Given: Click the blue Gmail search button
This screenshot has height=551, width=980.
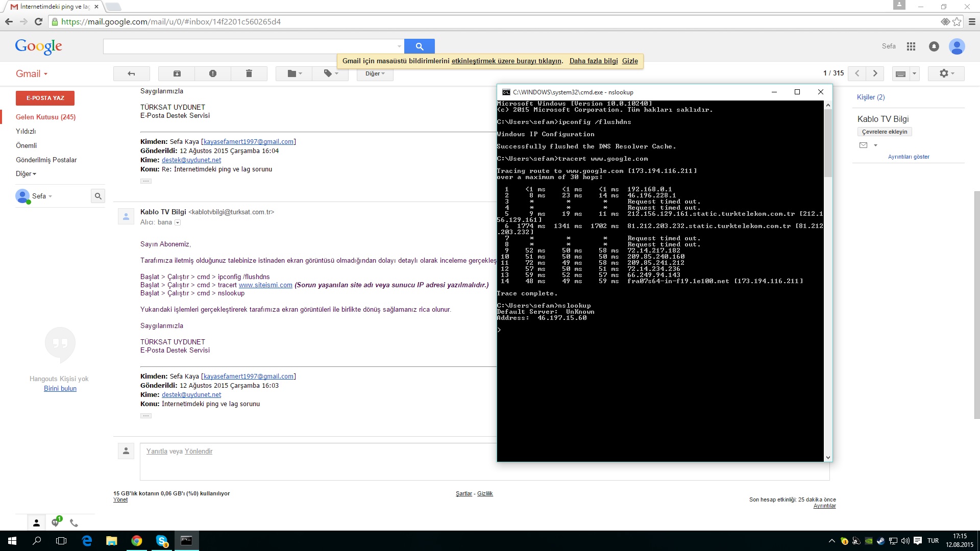Looking at the screenshot, I should [420, 46].
